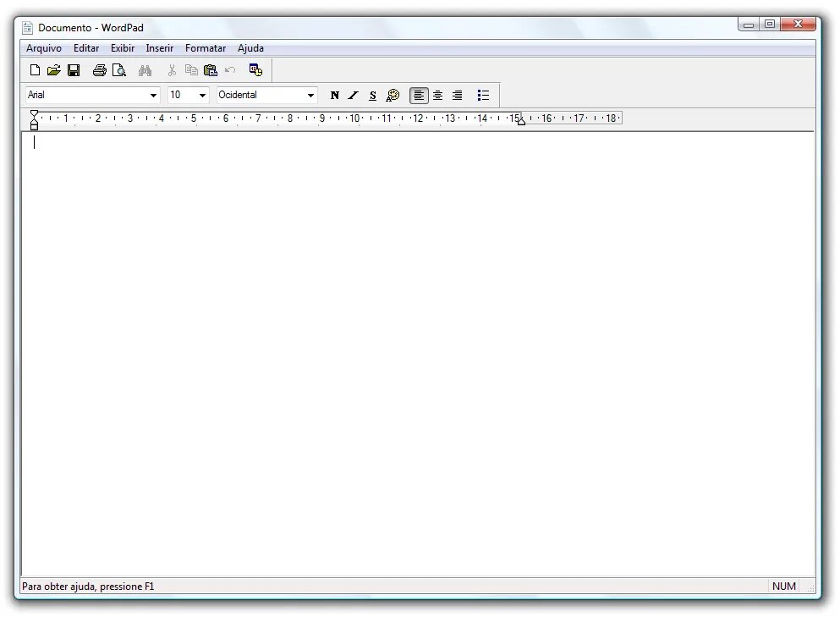Click the WordPad document icon in title bar
840x617 pixels.
point(28,27)
